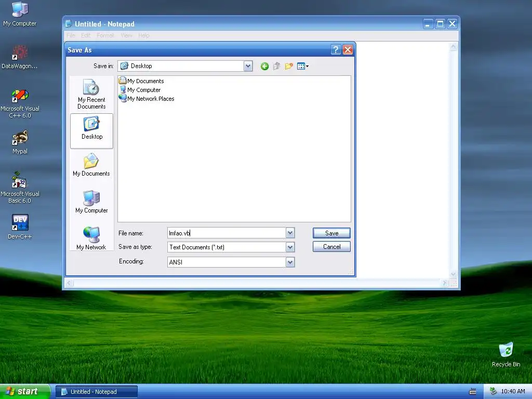Open the Notepad Format menu
The height and width of the screenshot is (399, 532).
point(105,35)
